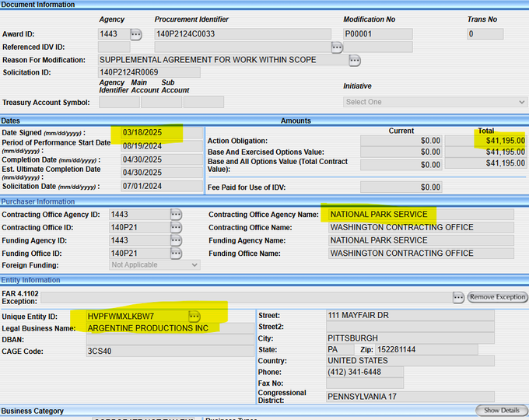Click the Referenced IDV ID lookup ellipsis
Viewport: 529px width, 420px height.
pos(336,47)
